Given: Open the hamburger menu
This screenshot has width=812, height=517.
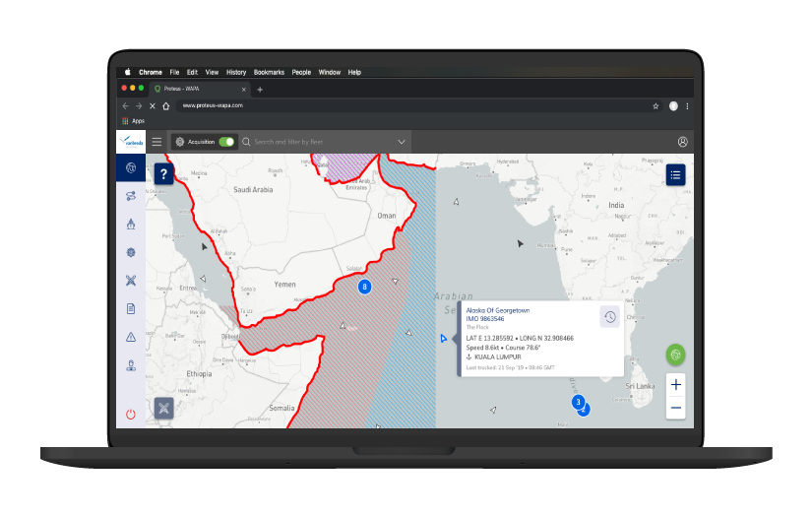Looking at the screenshot, I should coord(156,142).
